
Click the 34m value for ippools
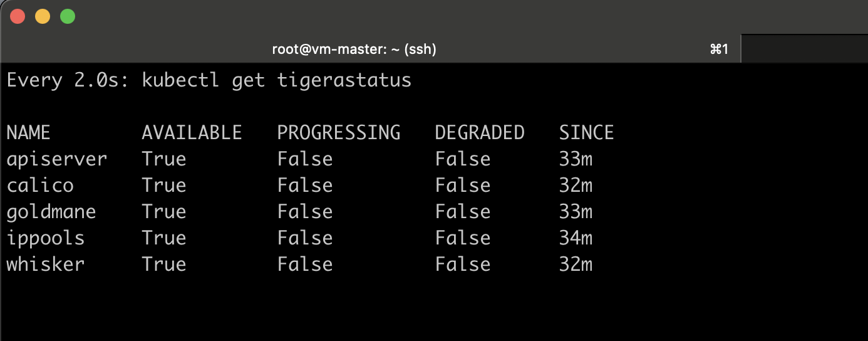(576, 238)
